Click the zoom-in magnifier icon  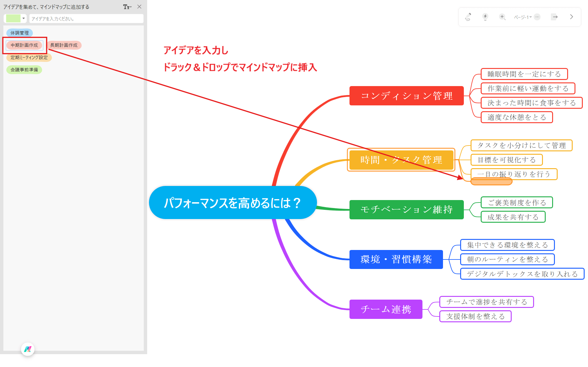(502, 17)
